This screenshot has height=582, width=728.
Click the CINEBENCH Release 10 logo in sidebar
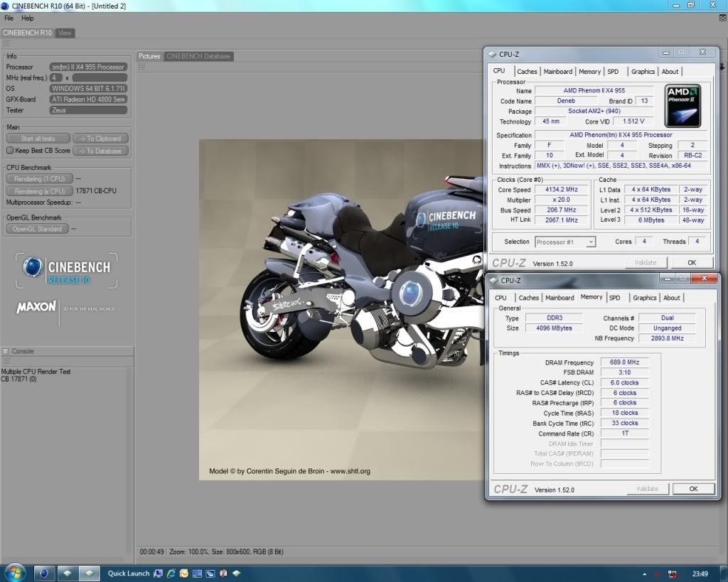pos(66,271)
